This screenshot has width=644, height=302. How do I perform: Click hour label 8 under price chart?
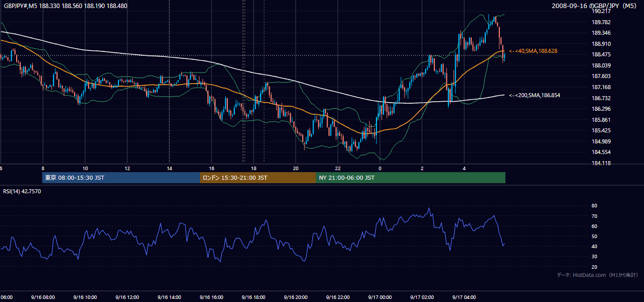point(43,169)
